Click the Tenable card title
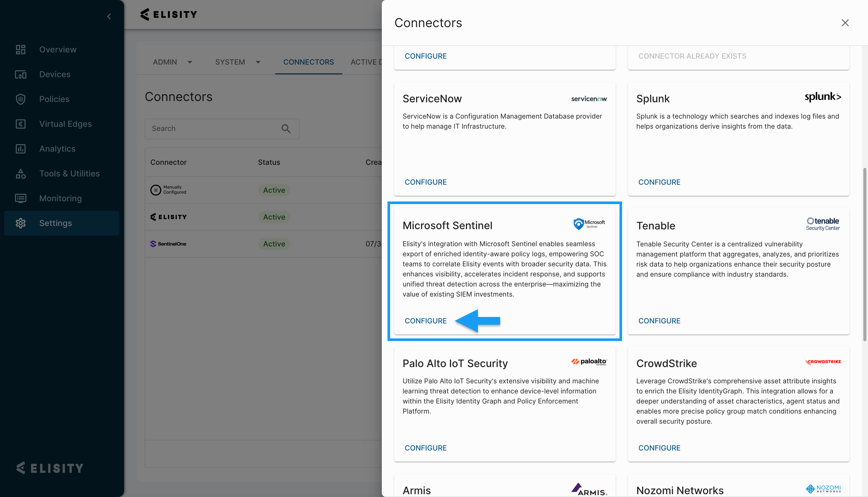This screenshot has height=497, width=868. pos(656,226)
